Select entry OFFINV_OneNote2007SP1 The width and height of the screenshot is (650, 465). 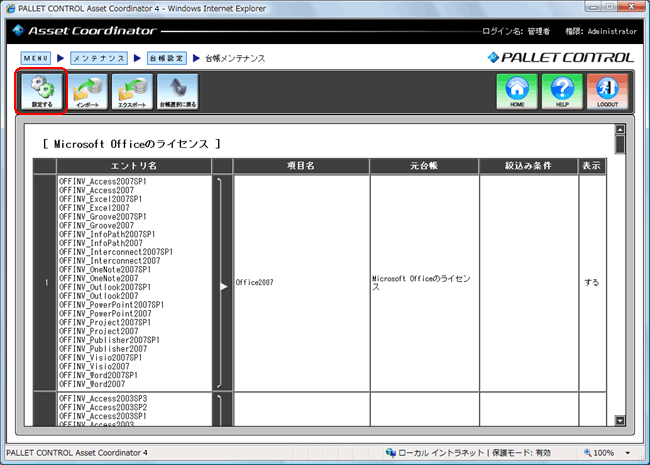(105, 269)
